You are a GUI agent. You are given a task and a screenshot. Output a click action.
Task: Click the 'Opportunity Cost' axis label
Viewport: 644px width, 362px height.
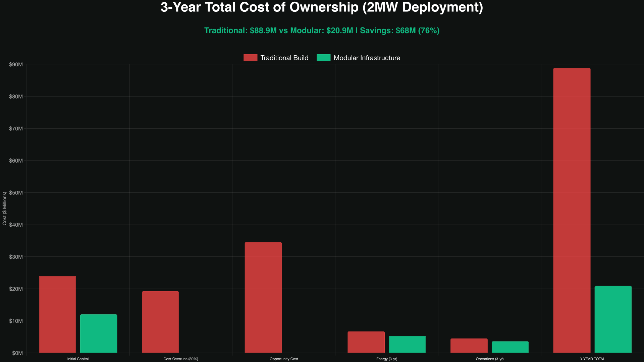tap(284, 359)
